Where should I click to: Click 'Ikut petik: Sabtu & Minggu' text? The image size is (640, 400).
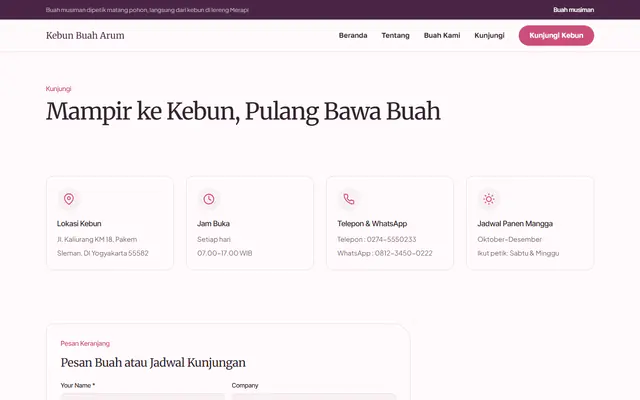click(518, 253)
